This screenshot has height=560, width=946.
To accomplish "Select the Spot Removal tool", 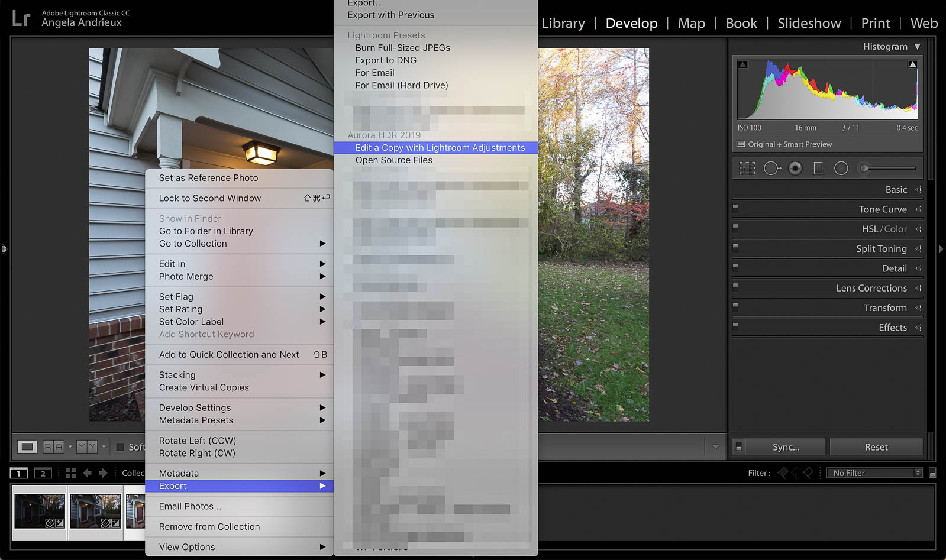I will coord(771,169).
